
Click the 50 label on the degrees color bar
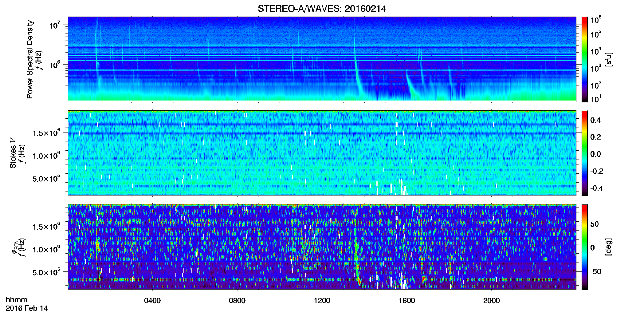pyautogui.click(x=595, y=224)
